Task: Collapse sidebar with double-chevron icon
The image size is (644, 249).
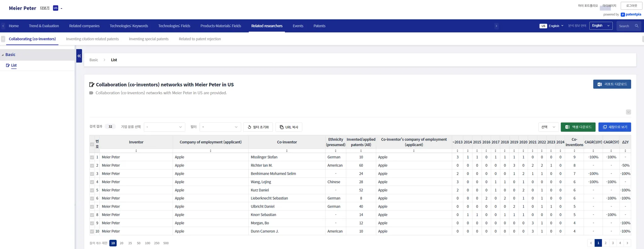Action: click(79, 56)
